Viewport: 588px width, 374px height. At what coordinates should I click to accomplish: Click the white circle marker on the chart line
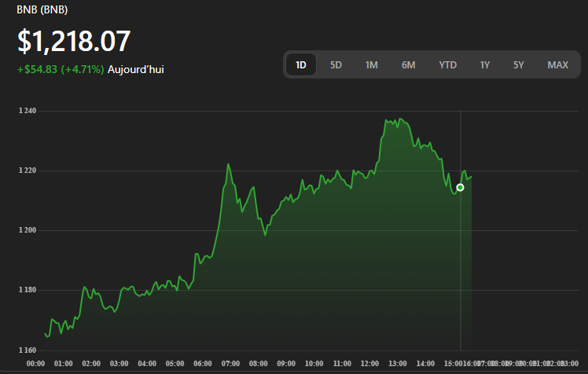460,187
